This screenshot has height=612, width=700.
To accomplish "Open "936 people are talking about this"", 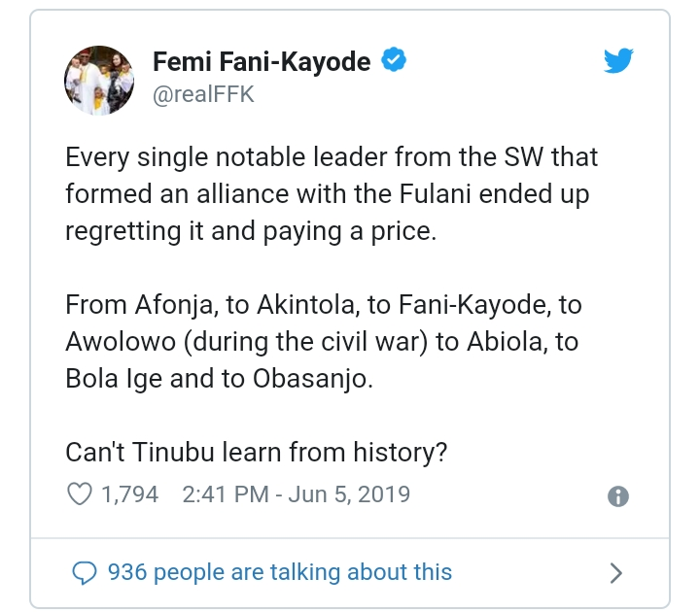I will [x=280, y=572].
